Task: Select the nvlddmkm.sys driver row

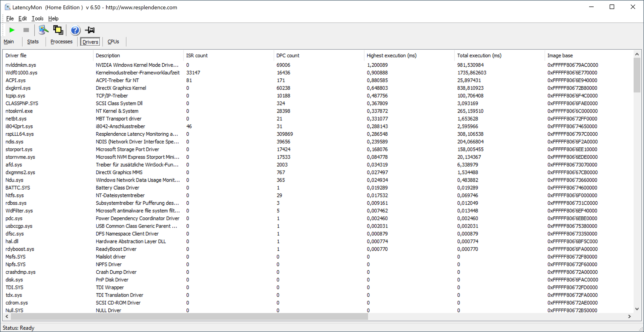Action: click(x=318, y=65)
